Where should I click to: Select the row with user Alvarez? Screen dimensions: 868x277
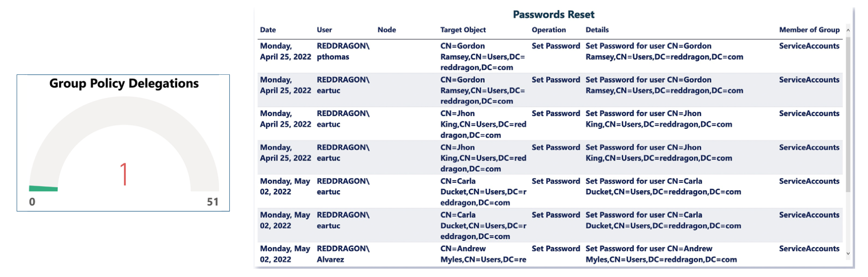point(550,254)
